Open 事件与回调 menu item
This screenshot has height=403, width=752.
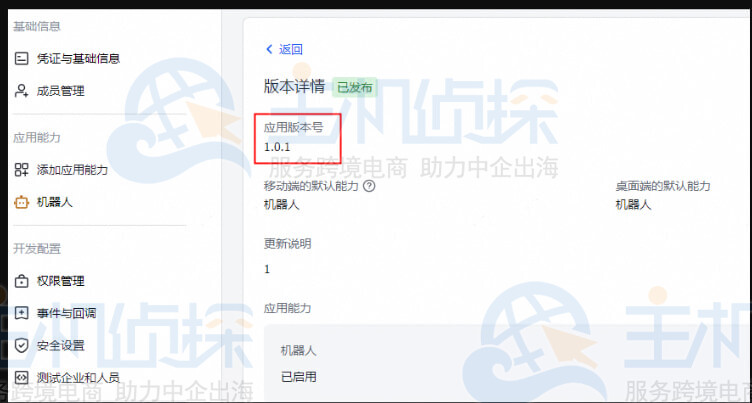pos(66,313)
